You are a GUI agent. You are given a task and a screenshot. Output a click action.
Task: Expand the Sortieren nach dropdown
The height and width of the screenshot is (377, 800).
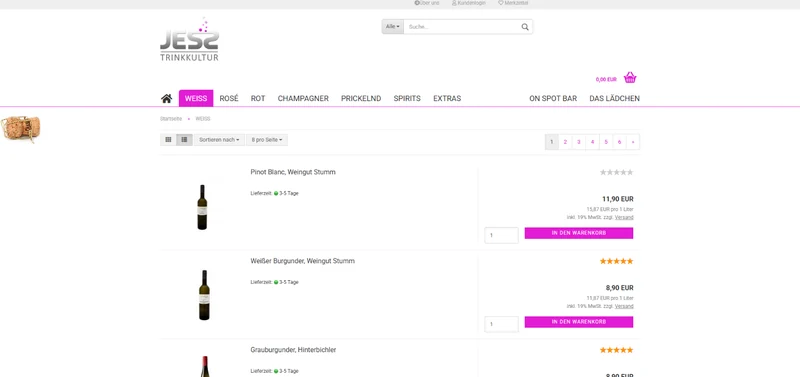(219, 140)
